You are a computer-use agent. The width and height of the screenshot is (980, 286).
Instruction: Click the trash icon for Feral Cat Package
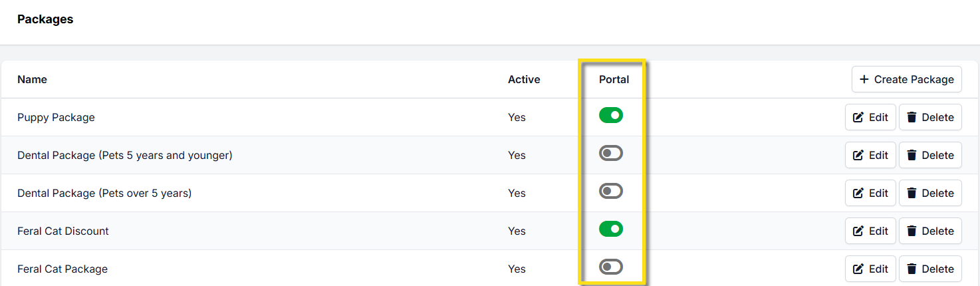[912, 269]
